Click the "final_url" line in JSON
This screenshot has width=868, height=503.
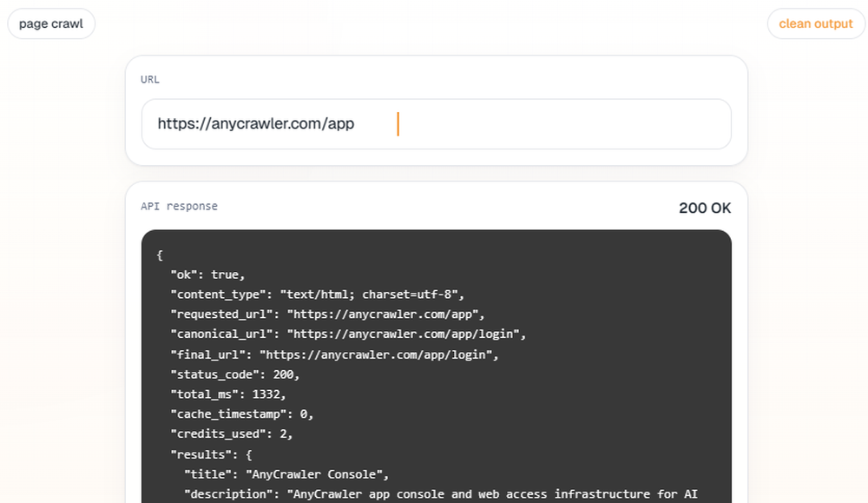click(334, 354)
